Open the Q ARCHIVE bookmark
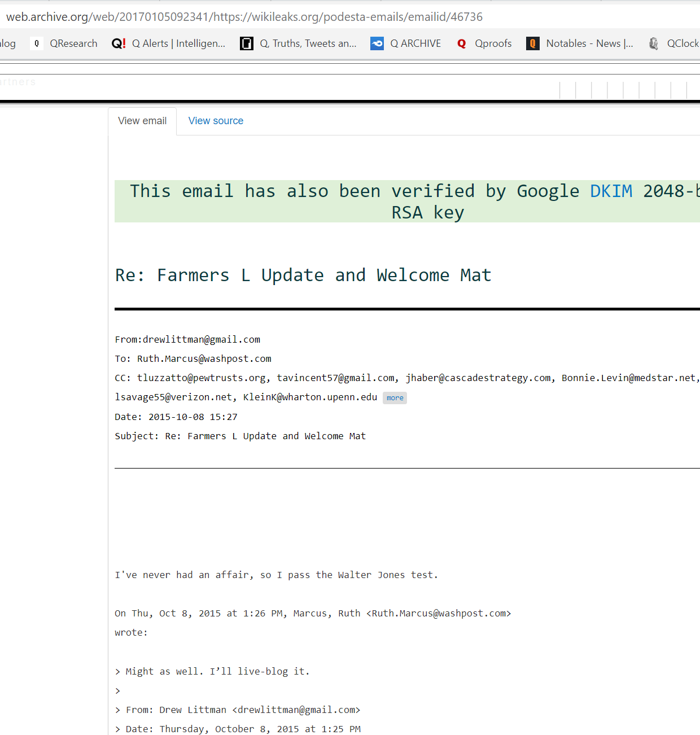The height and width of the screenshot is (735, 700). (405, 43)
